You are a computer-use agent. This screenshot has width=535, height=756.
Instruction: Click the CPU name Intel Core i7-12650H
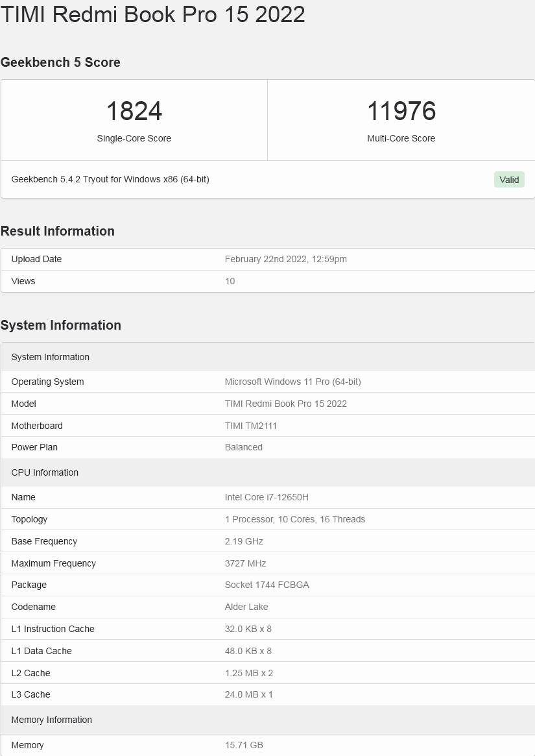pos(267,497)
